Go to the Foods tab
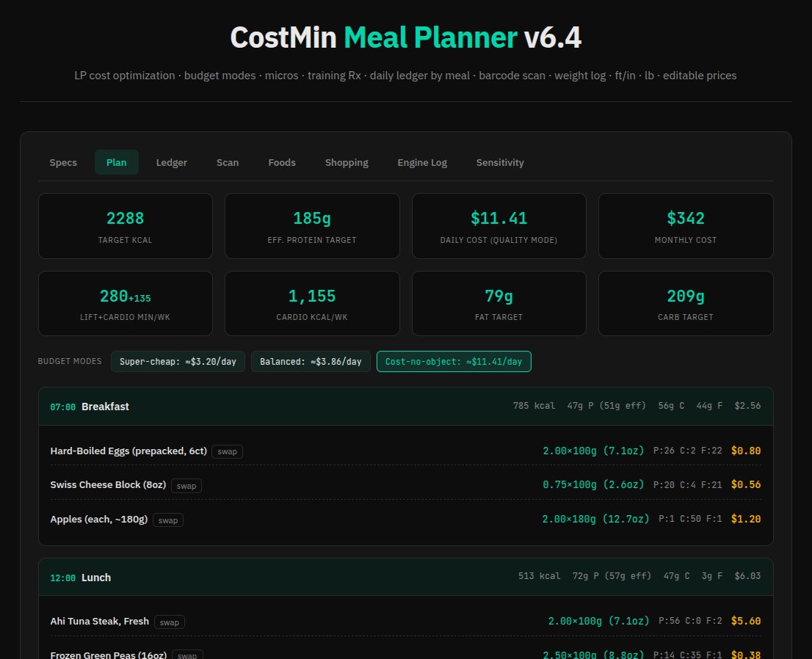Image resolution: width=812 pixels, height=659 pixels. click(x=282, y=163)
